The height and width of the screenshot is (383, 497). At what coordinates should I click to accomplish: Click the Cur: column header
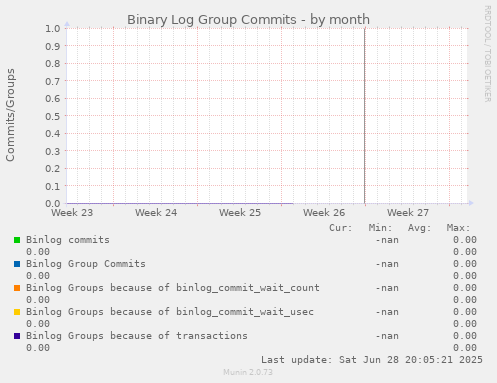click(x=341, y=228)
